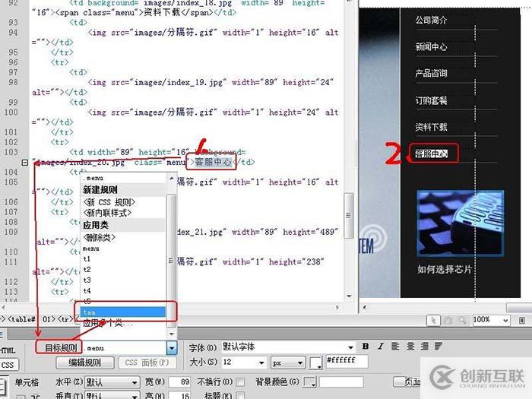Click 新闻中心 in design view menu
The width and height of the screenshot is (532, 399).
coord(431,47)
